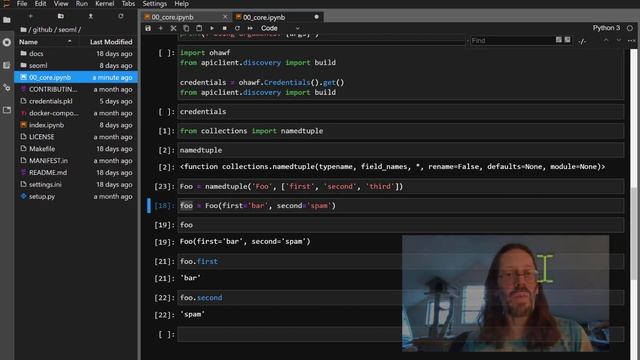
Task: Open the seoml folder in file browser
Action: coord(76,65)
